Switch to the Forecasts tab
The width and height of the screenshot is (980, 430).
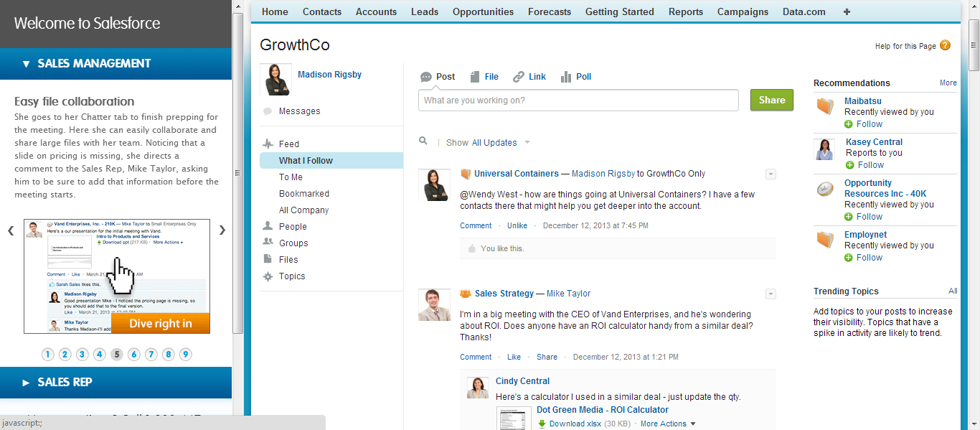point(550,11)
